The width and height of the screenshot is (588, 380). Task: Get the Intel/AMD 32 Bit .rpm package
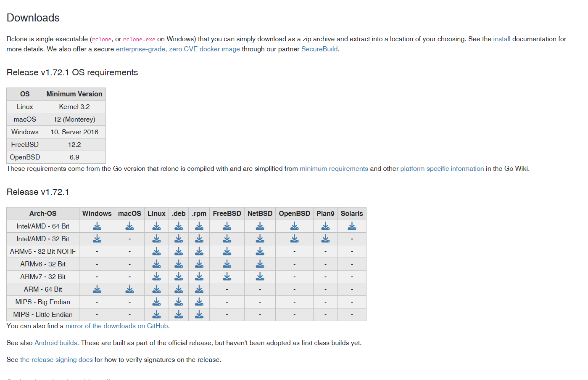pyautogui.click(x=199, y=239)
